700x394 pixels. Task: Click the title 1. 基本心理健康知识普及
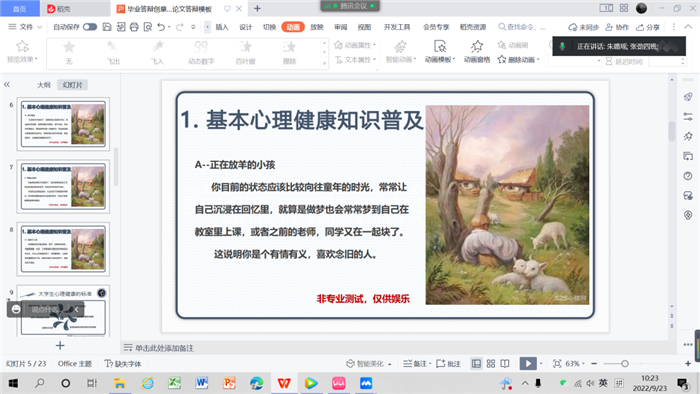tap(302, 120)
